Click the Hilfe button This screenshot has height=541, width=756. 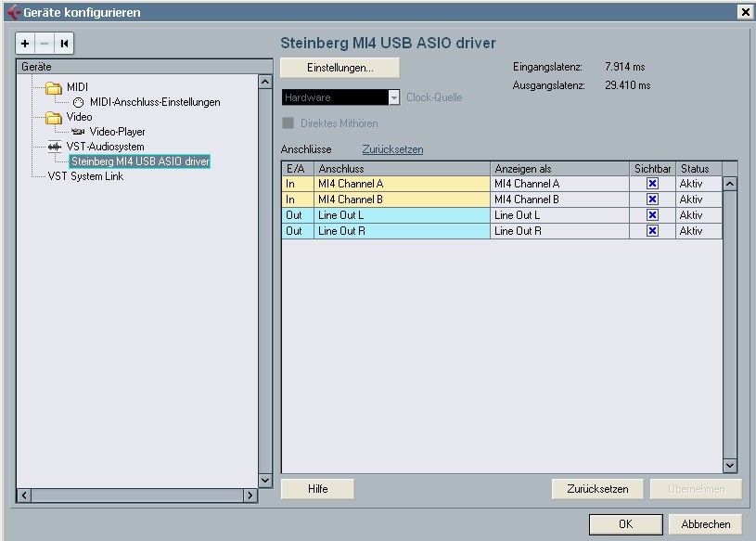pos(318,489)
